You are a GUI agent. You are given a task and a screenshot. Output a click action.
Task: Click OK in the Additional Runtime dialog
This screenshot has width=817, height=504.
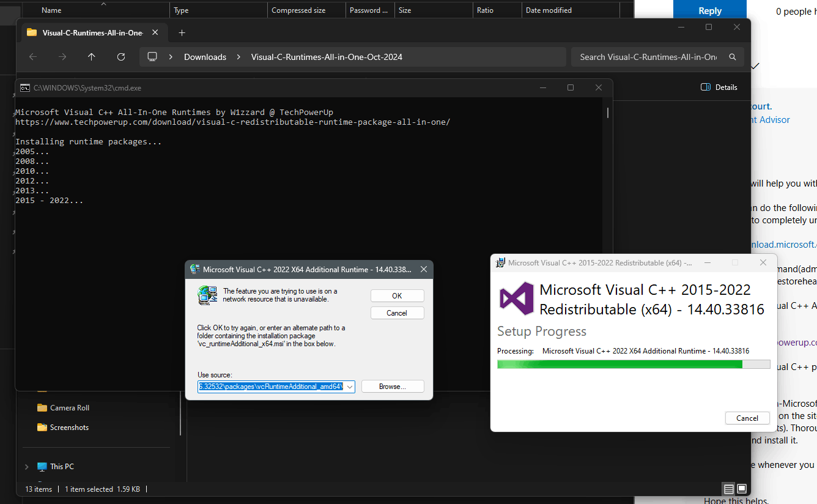click(x=397, y=295)
